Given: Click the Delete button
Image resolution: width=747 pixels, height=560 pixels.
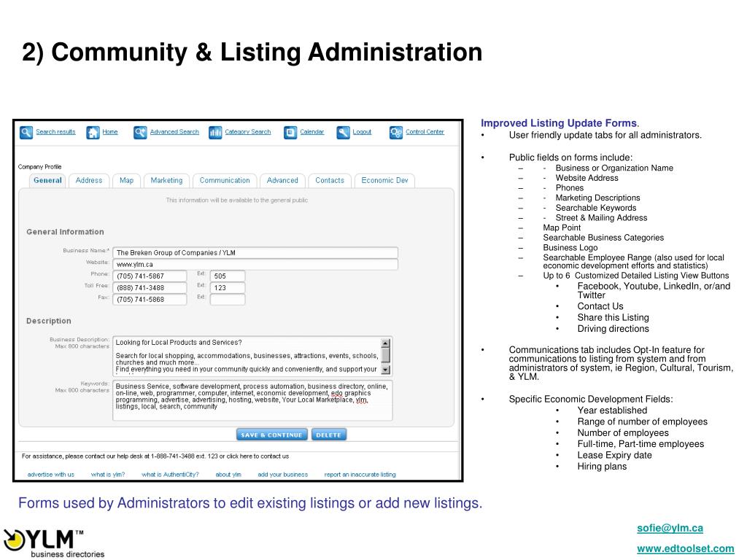Looking at the screenshot, I should click(x=329, y=435).
